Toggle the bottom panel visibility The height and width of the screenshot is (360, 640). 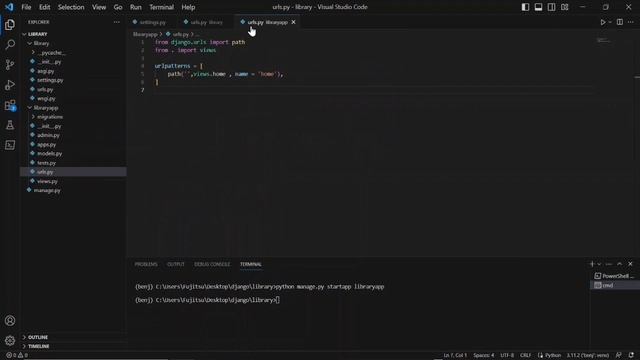pyautogui.click(x=538, y=7)
